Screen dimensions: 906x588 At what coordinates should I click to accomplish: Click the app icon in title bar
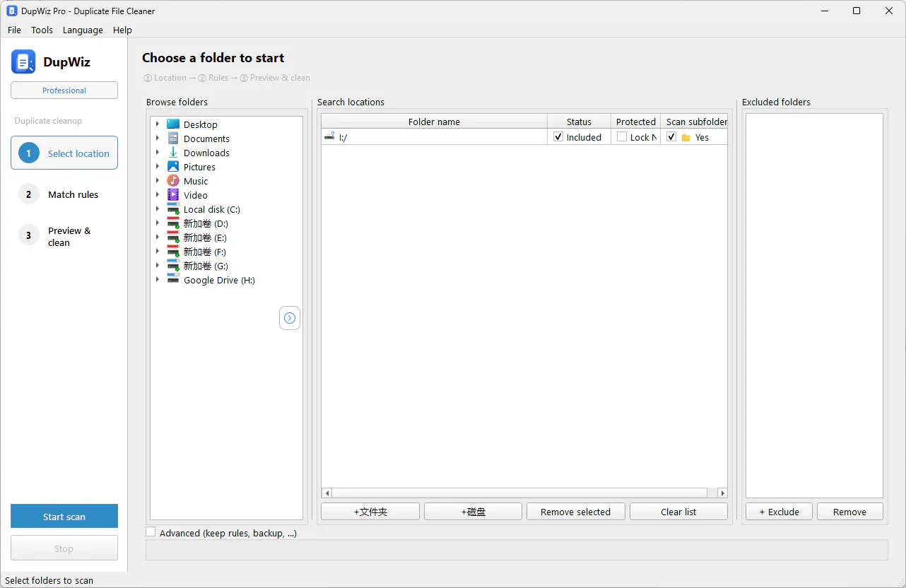pos(12,11)
